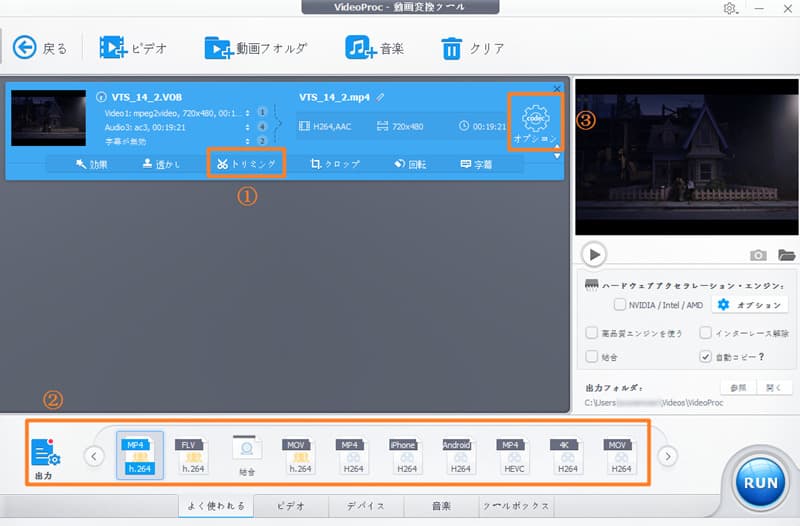Screen dimensions: 800x526
Task: Click the 00:19:21 output duration
Action: point(489,127)
